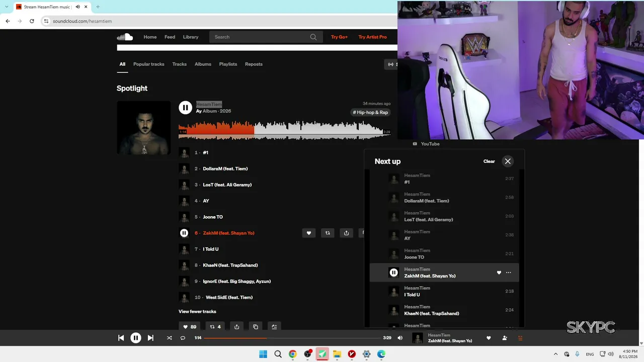Add the album to Next up
Screen dimensions: 644x362
coord(274,327)
